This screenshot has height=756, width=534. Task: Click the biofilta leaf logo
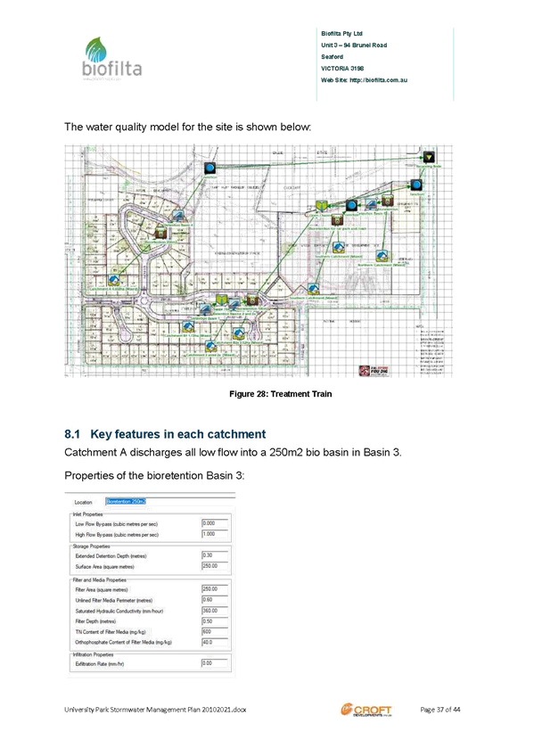point(96,49)
